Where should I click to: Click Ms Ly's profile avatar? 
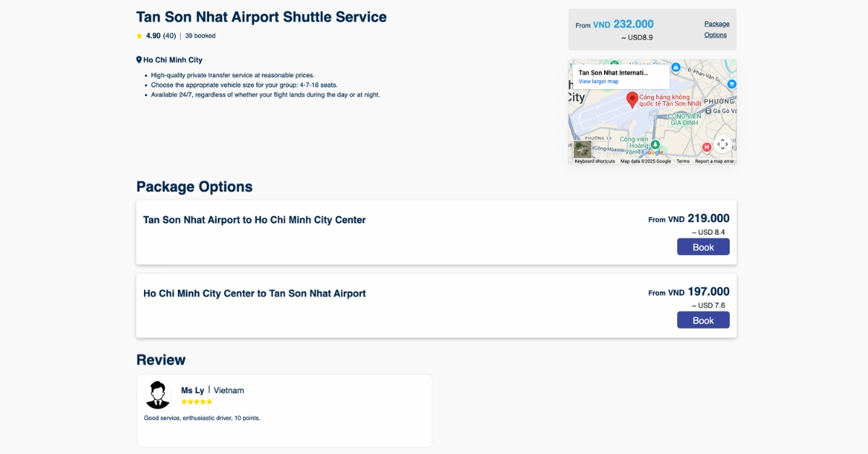[x=158, y=393]
